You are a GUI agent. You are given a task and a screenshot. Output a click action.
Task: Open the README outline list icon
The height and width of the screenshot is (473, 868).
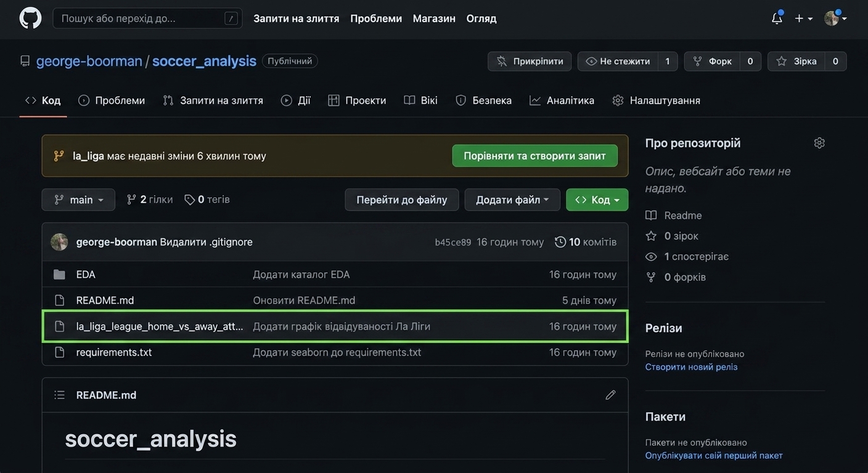pyautogui.click(x=59, y=395)
